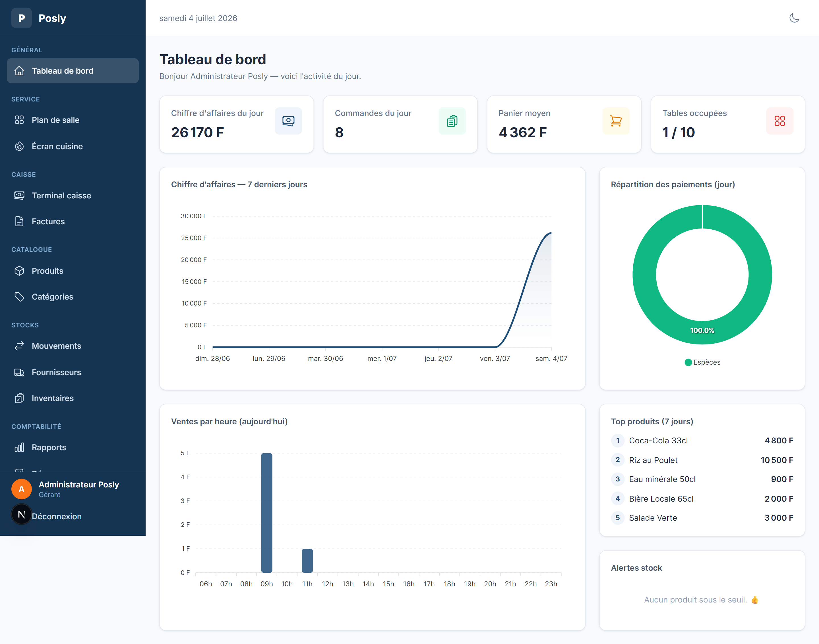819x644 pixels.
Task: Click the cart icon in Panier moyen card
Action: tap(616, 121)
